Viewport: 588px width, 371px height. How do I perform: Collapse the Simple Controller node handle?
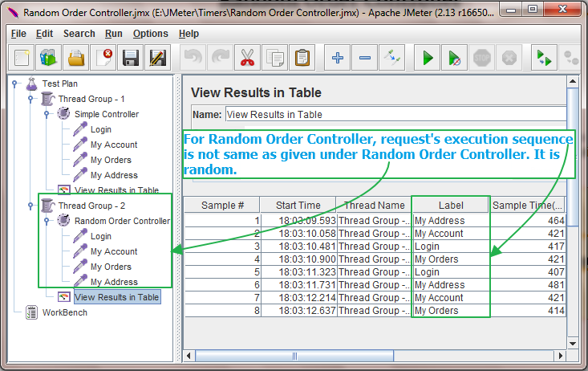pyautogui.click(x=47, y=114)
